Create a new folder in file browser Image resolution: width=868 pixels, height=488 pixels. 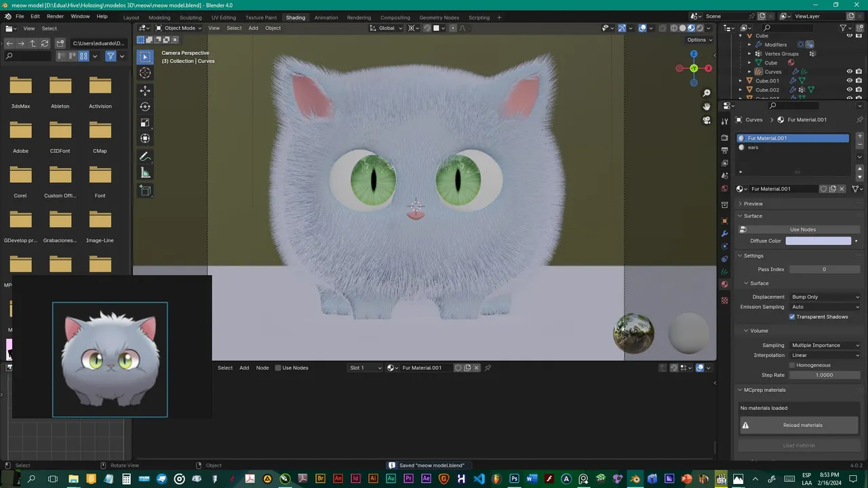click(60, 43)
